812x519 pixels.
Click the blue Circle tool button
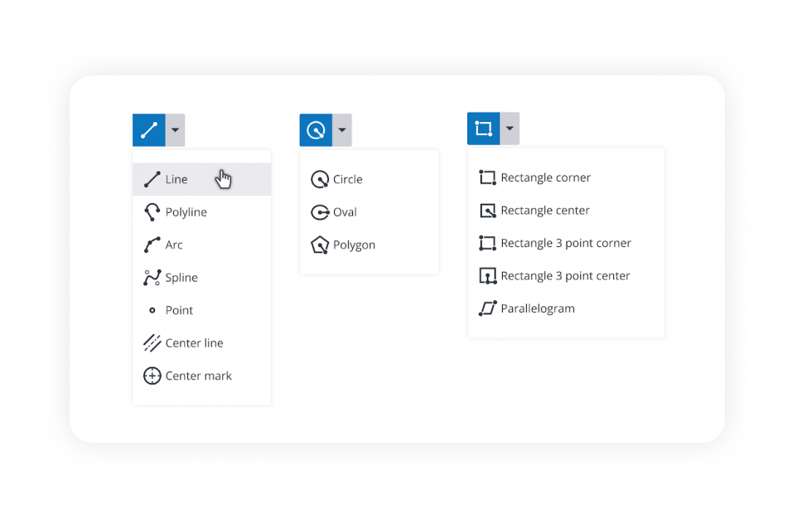pyautogui.click(x=316, y=130)
